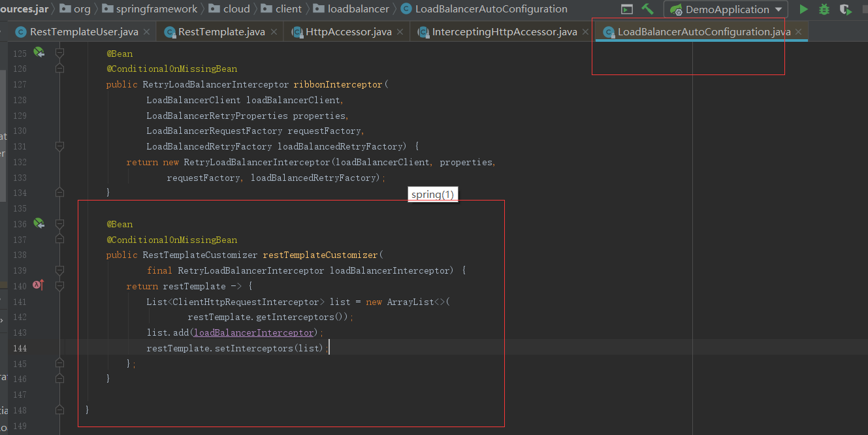Click the 'ribbonInterceptor' method name
This screenshot has width=868, height=435.
point(339,84)
